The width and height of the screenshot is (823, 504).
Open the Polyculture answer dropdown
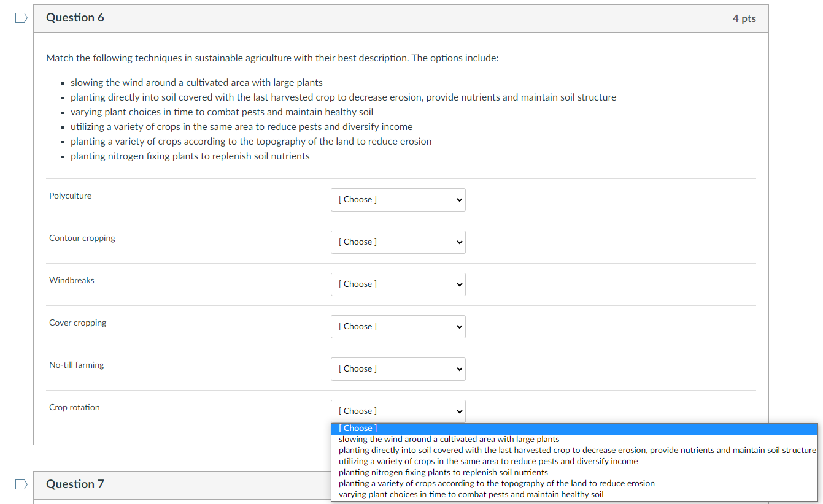[398, 200]
